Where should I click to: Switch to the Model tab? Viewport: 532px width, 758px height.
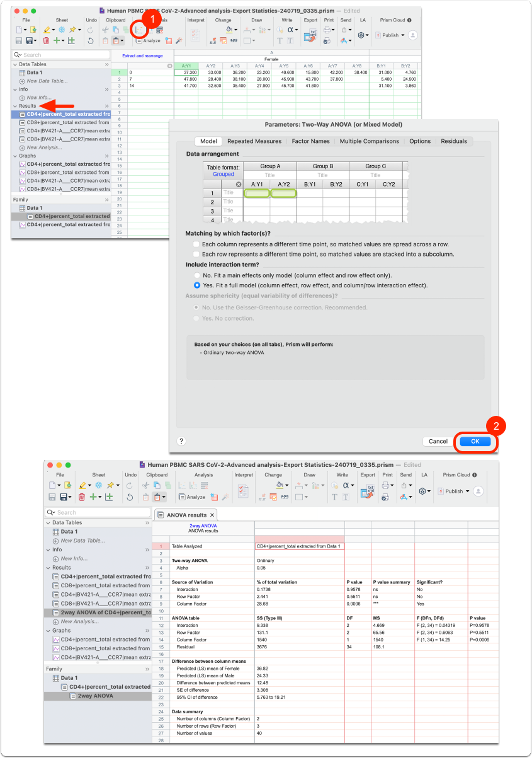[x=208, y=141]
